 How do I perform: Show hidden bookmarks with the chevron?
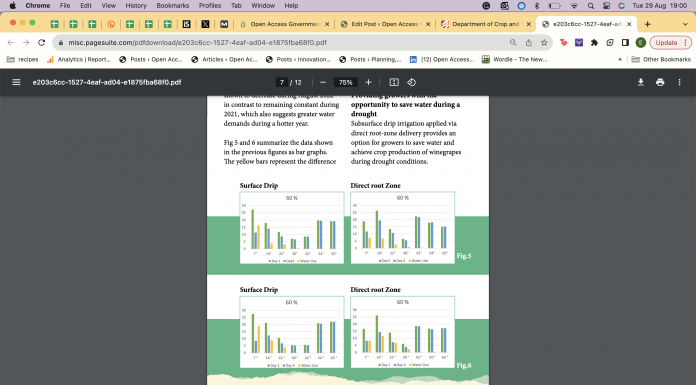tap(620, 60)
